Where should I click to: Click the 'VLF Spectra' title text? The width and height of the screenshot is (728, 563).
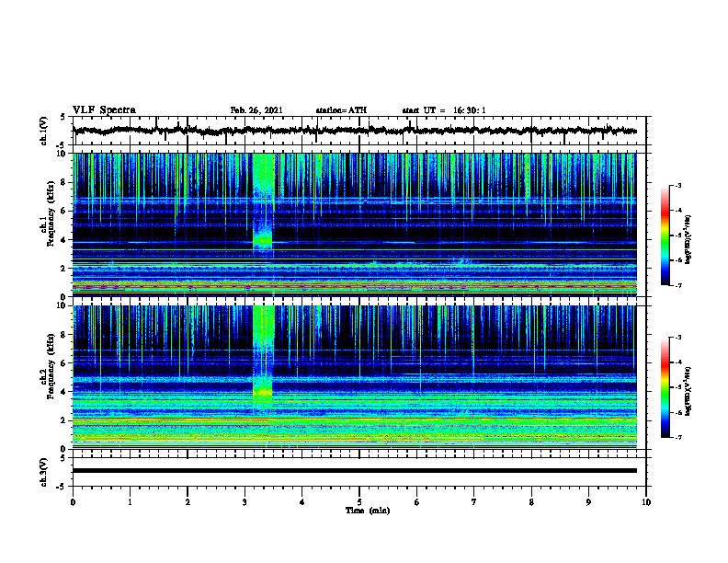[x=104, y=110]
